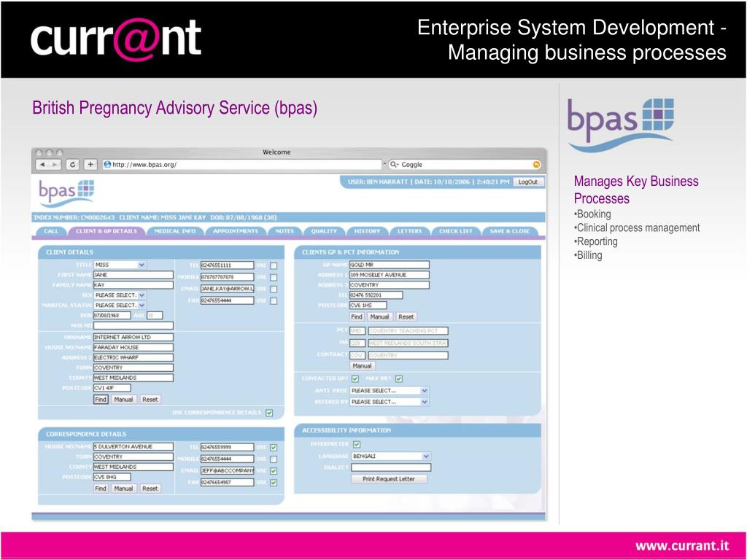The height and width of the screenshot is (560, 747).
Task: Click Manual button below the Contract field
Action: click(362, 366)
